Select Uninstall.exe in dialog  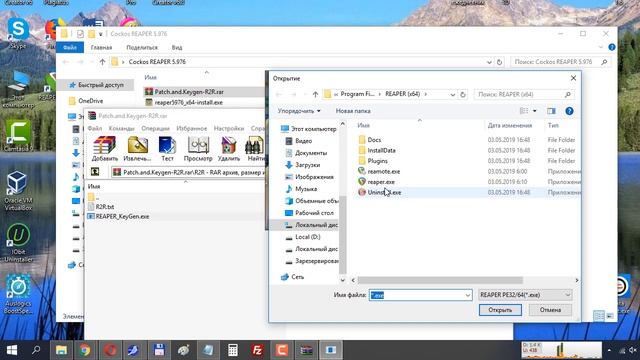click(380, 192)
